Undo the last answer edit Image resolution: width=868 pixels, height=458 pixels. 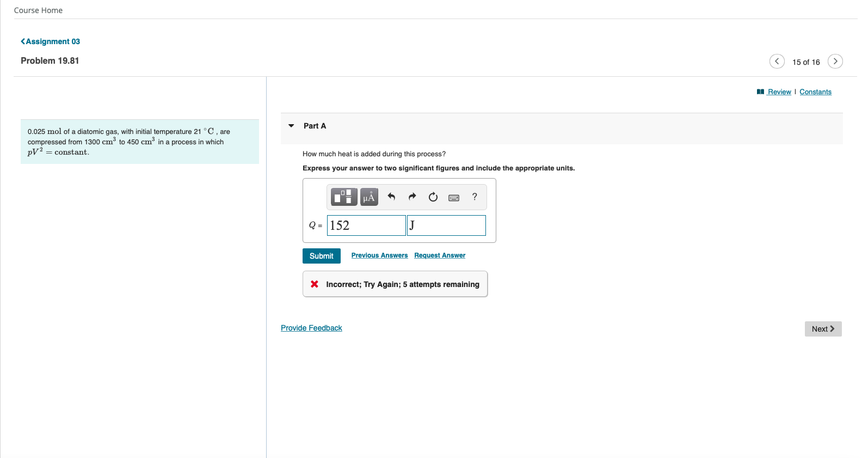coord(391,197)
